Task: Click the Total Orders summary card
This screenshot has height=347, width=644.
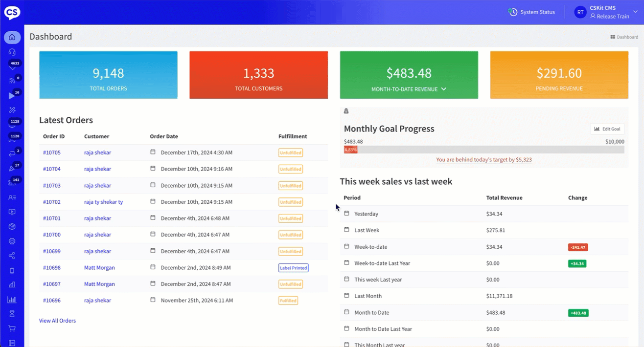Action: 108,75
